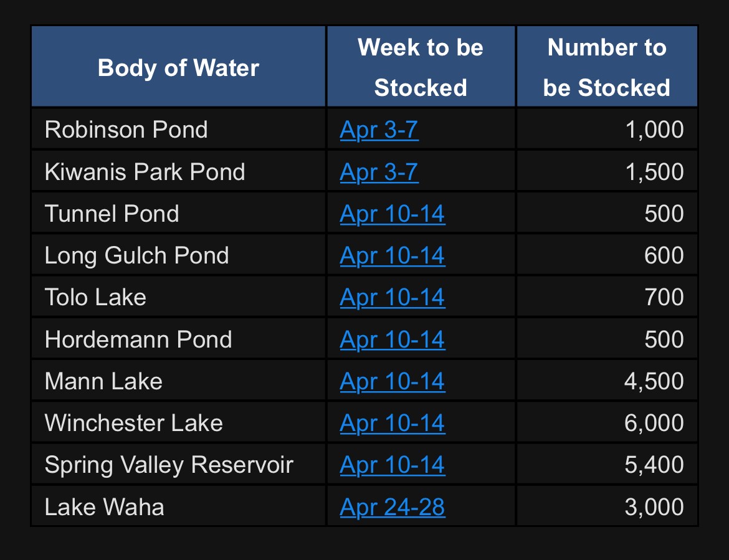Click the Spring Valley Reservoir name cell

(179, 464)
